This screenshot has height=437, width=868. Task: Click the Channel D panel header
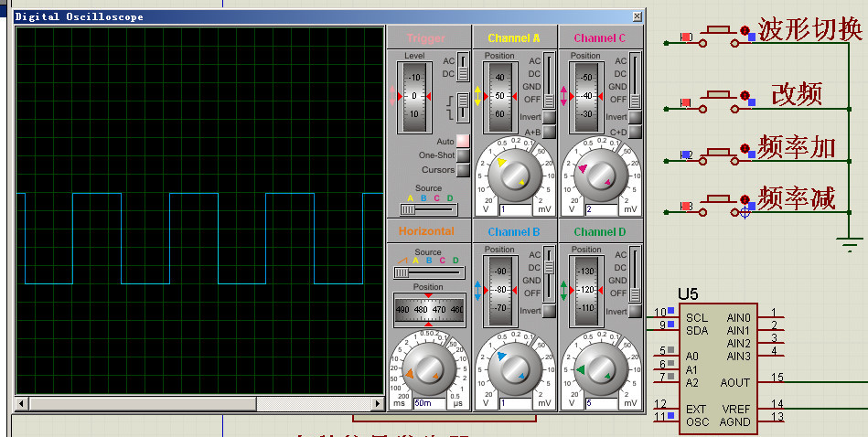(600, 231)
